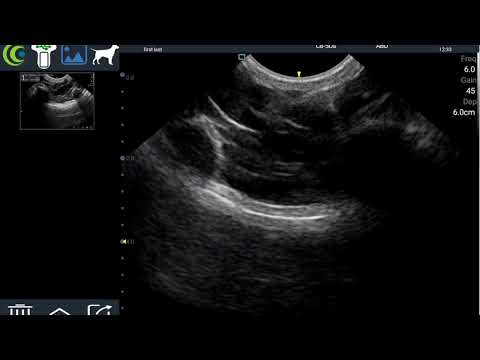Open the saved ultrasound capture thumbnail

pyautogui.click(x=57, y=101)
